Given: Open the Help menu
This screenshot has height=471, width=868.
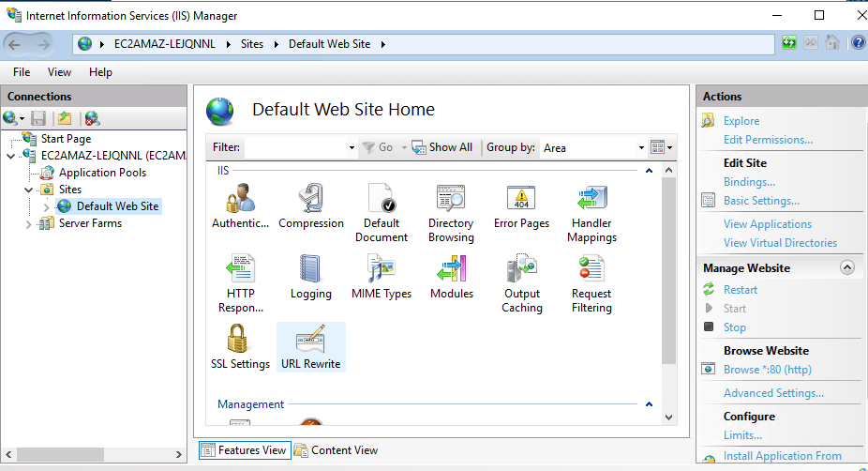Looking at the screenshot, I should pos(100,72).
